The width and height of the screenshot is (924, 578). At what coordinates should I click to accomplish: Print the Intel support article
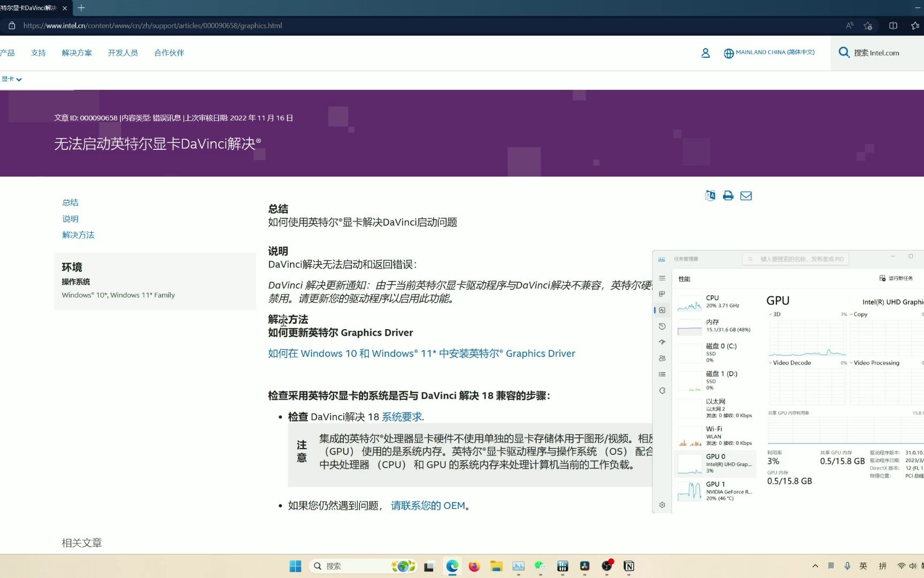click(x=727, y=195)
